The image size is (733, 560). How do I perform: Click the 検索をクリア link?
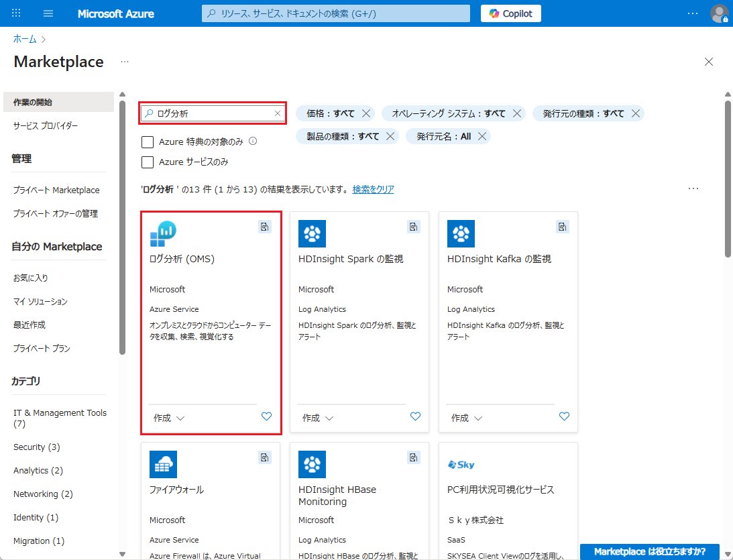click(x=373, y=189)
